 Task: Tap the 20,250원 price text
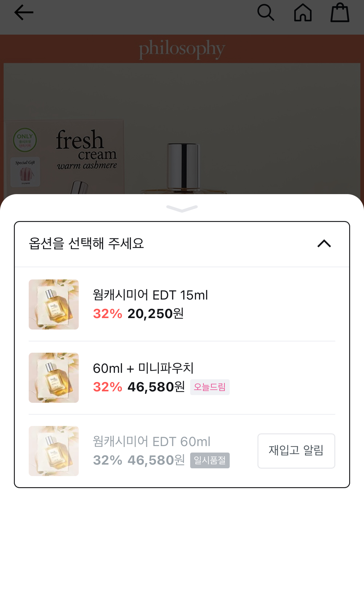[156, 314]
